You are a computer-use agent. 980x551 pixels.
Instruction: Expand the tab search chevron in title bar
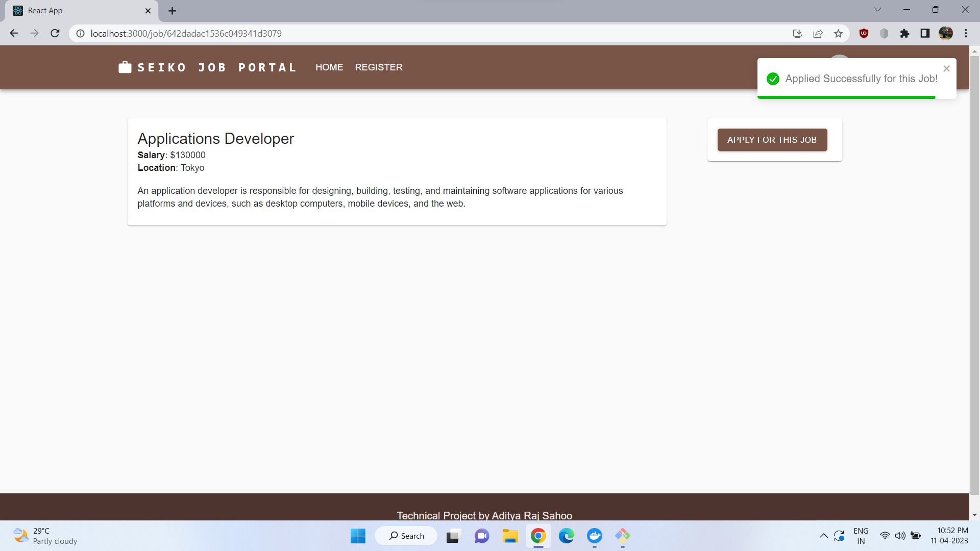point(877,9)
